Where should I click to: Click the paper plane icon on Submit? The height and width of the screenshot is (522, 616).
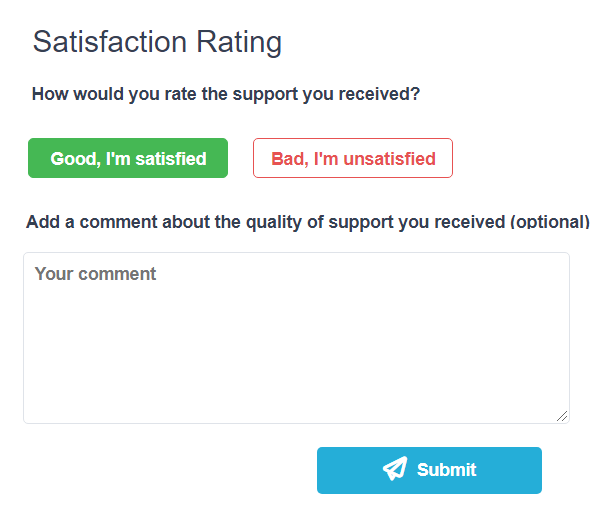coord(395,469)
